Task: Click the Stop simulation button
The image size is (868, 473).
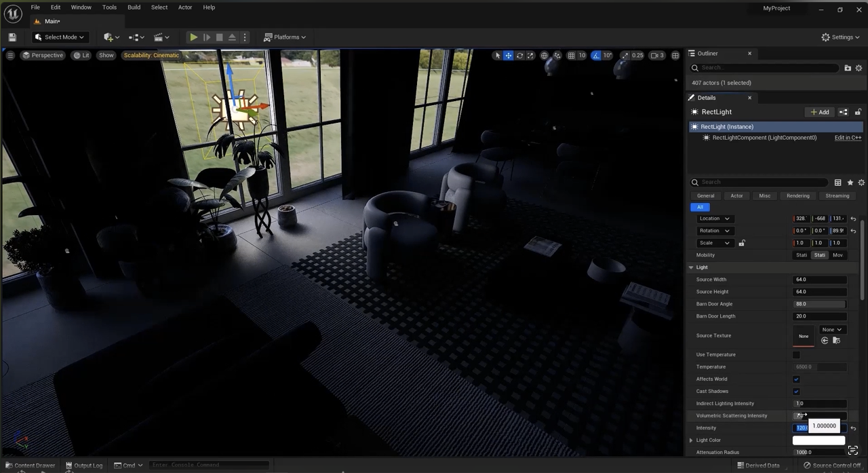Action: (219, 37)
